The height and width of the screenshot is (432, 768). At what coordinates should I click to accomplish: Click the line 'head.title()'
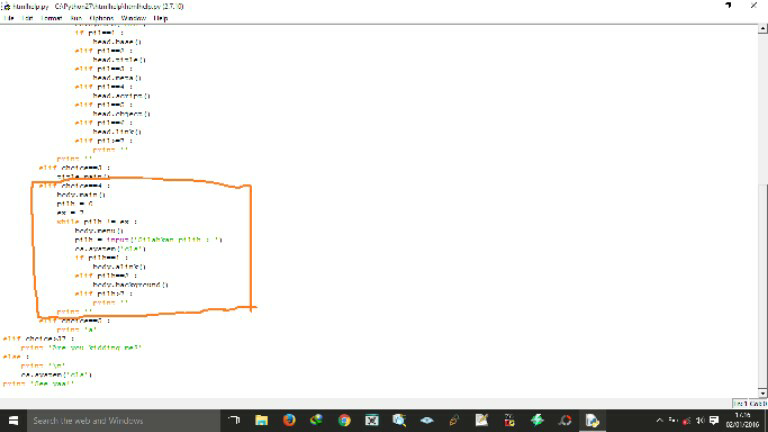pos(119,60)
